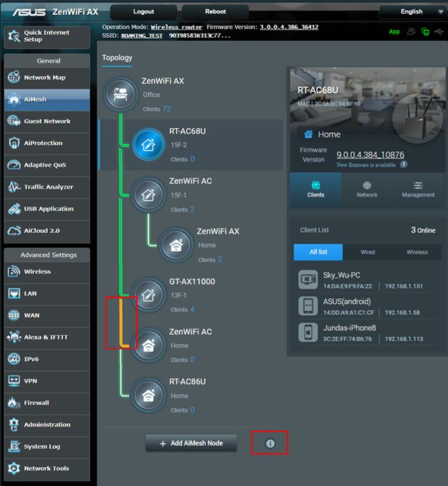Screen dimensions: 448x486
Task: Click the ASUS(android) device icon
Action: point(308,306)
